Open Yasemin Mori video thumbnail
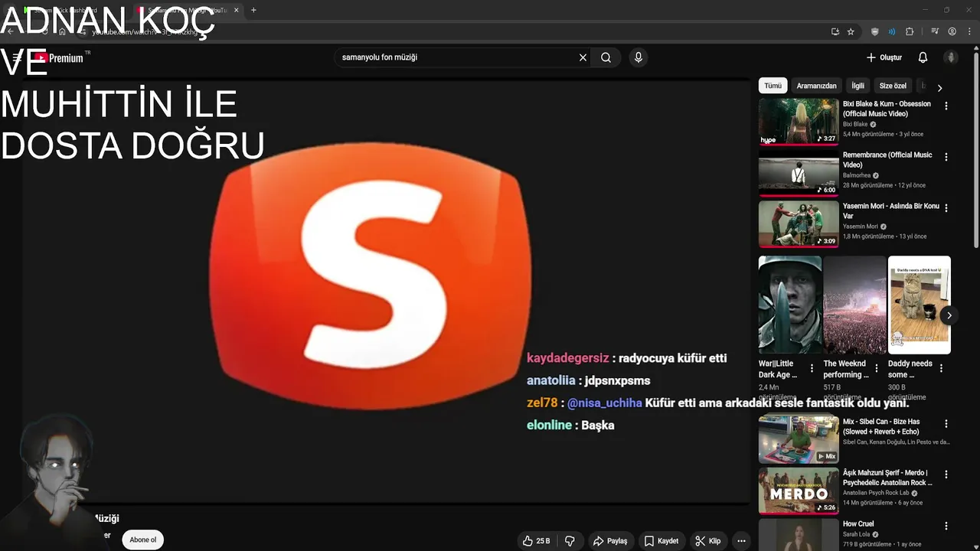 point(799,223)
